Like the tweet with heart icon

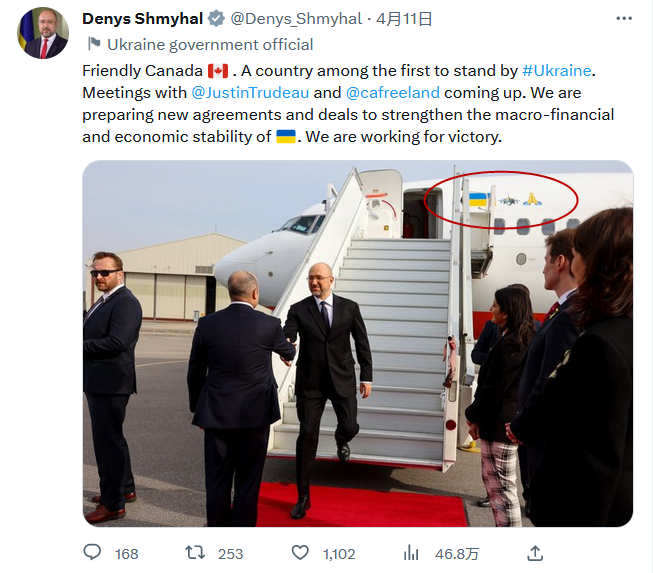(x=300, y=552)
